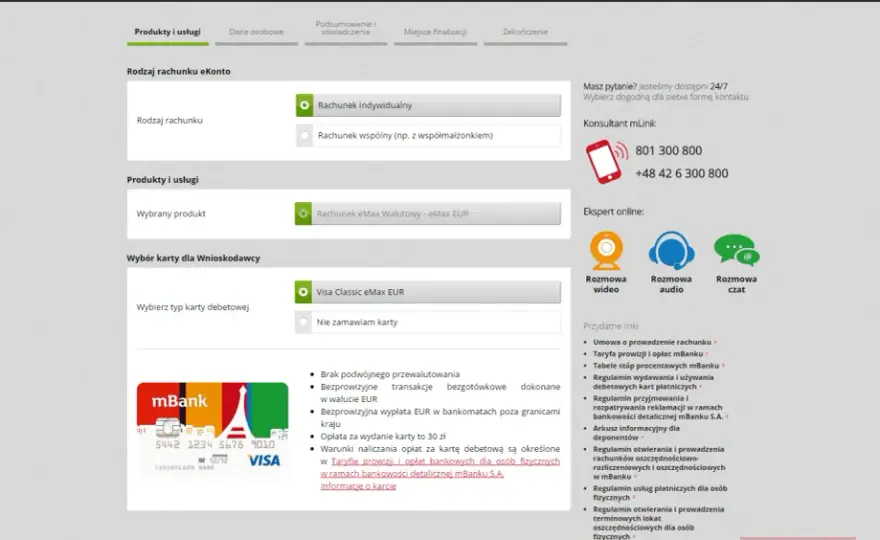Open Regulamin usług płatniczych dla osób fizycznych link
This screenshot has width=880, height=540.
pos(660,493)
